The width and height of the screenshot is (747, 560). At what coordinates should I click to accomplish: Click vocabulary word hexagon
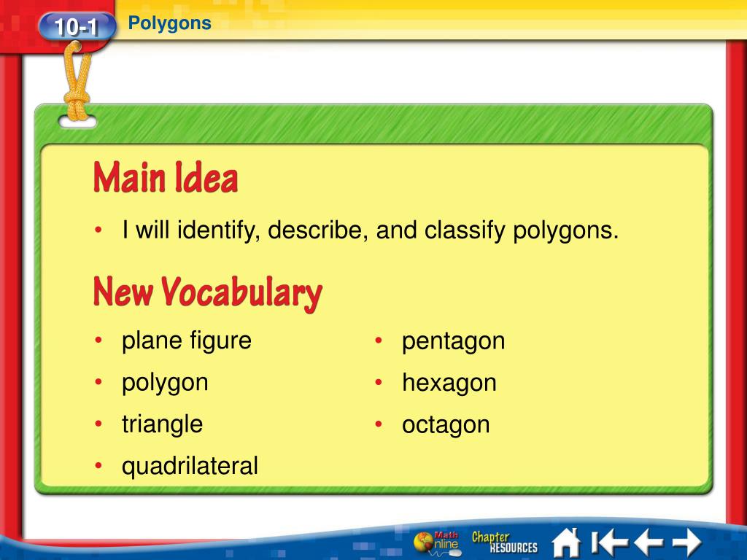(449, 383)
